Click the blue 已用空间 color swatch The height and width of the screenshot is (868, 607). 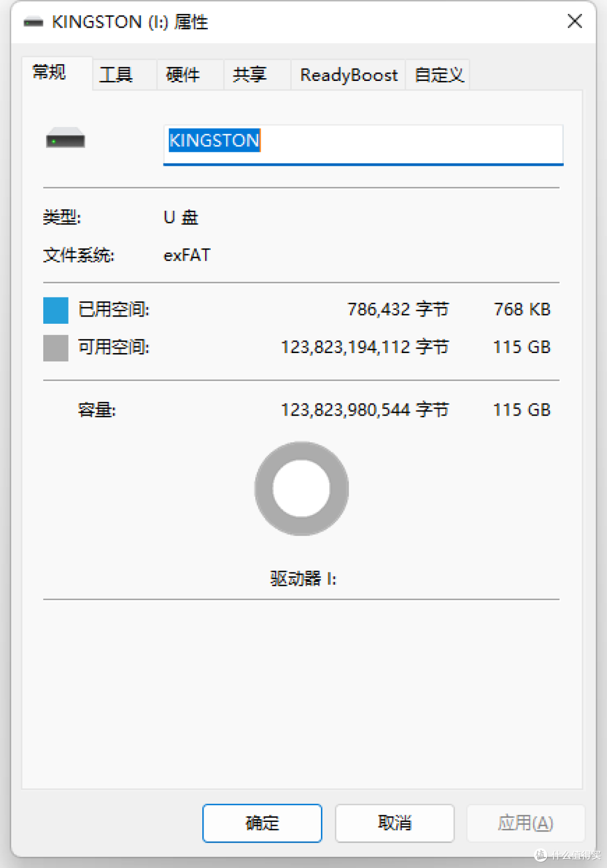[55, 310]
